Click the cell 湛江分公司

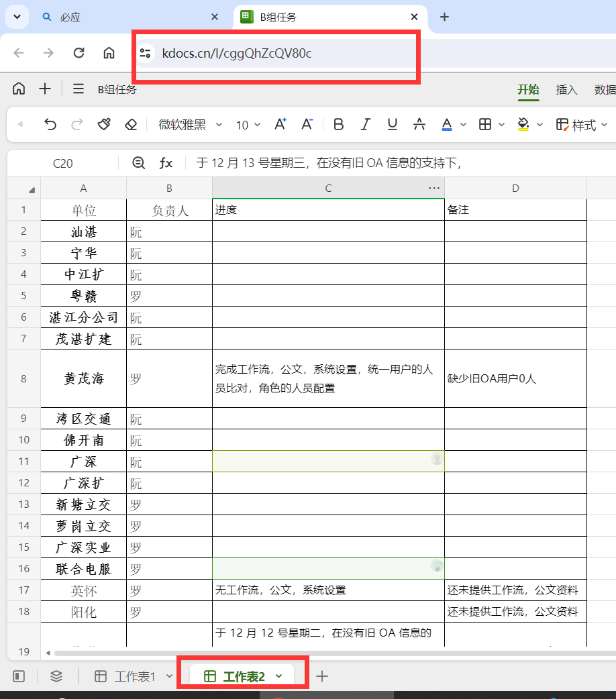coord(83,317)
